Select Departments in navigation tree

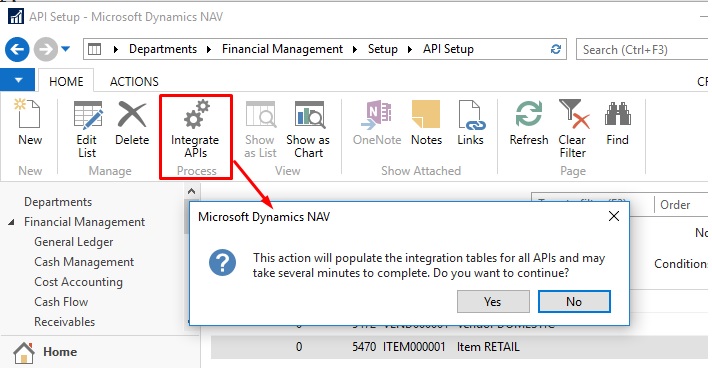(x=58, y=202)
